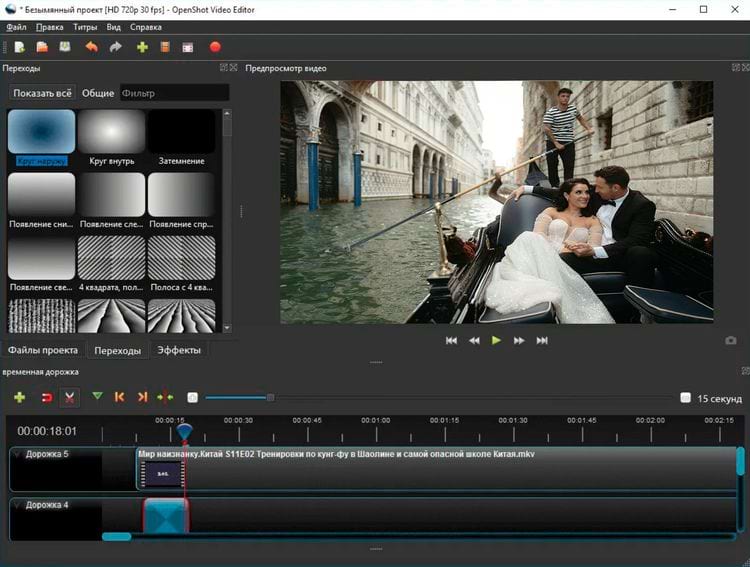Viewport: 750px width, 567px height.
Task: Open project using the folder icon
Action: pyautogui.click(x=42, y=46)
